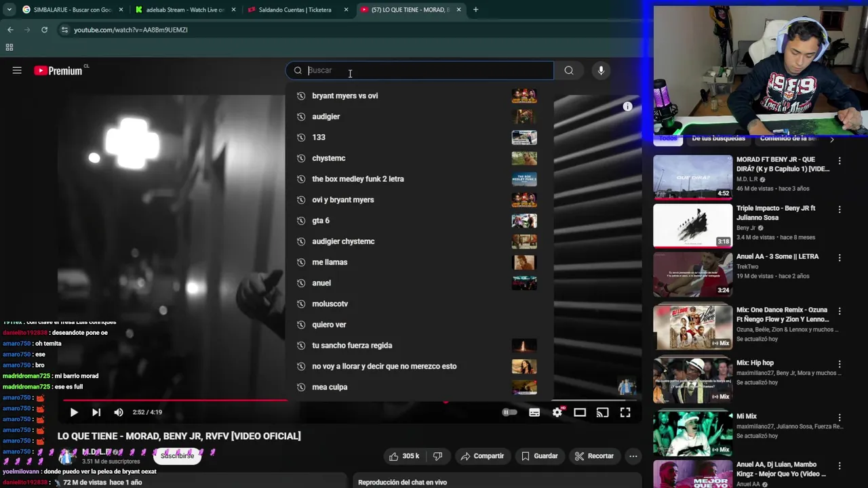The image size is (868, 488).
Task: Open Anuel AA - 3 Some LETRA title
Action: (778, 257)
